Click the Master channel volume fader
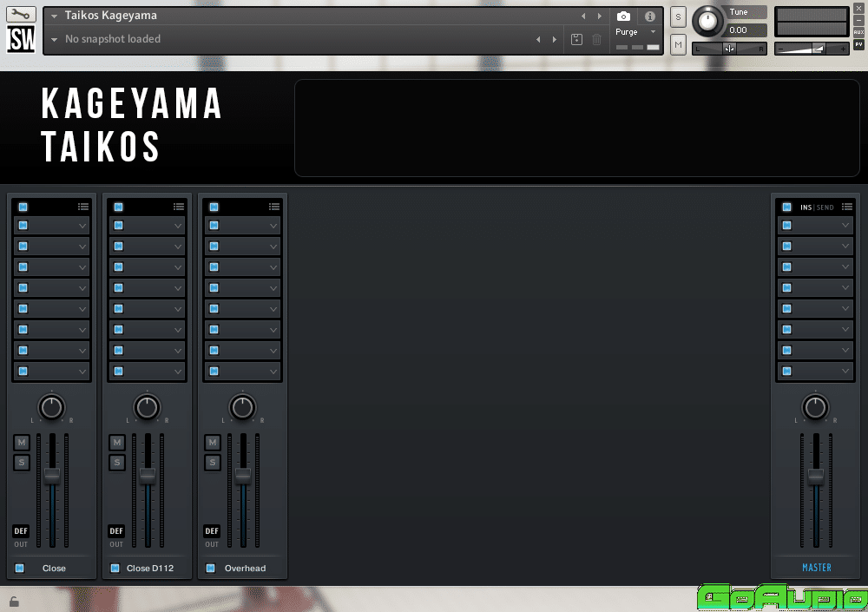Viewport: 868px width, 612px height. [x=816, y=475]
